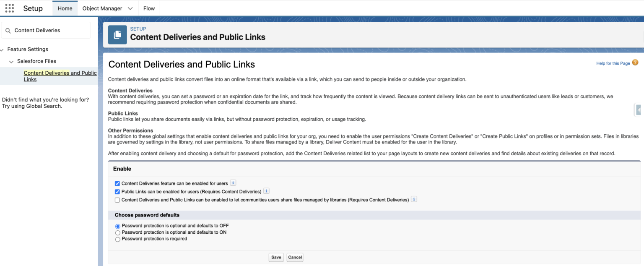This screenshot has width=644, height=266.
Task: Click the info icon for communities libraries option
Action: coord(414,199)
